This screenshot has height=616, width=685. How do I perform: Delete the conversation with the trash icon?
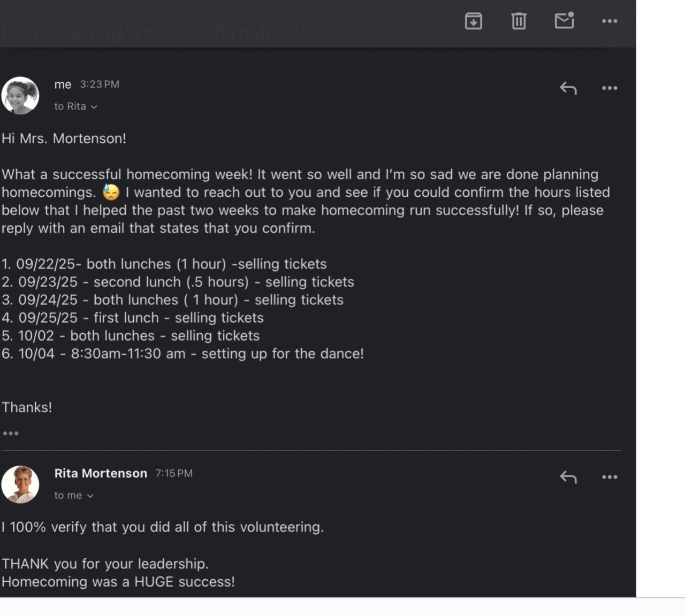pyautogui.click(x=519, y=21)
